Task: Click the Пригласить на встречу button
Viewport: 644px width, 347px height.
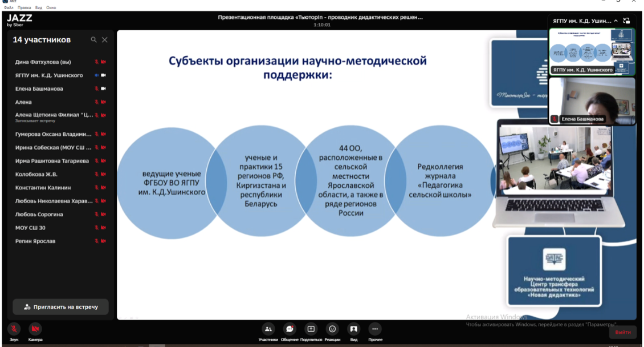Action: 61,307
